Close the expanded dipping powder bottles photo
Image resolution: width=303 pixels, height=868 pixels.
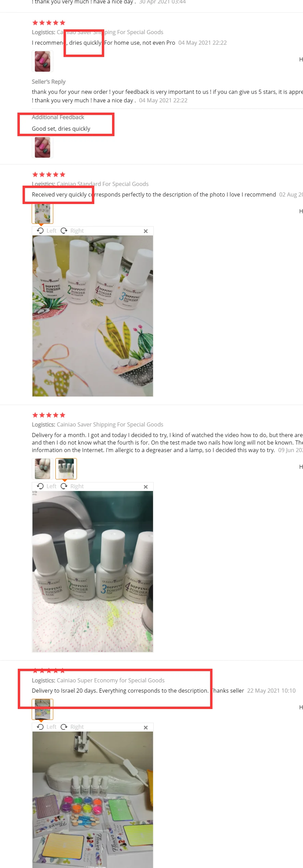(x=146, y=231)
